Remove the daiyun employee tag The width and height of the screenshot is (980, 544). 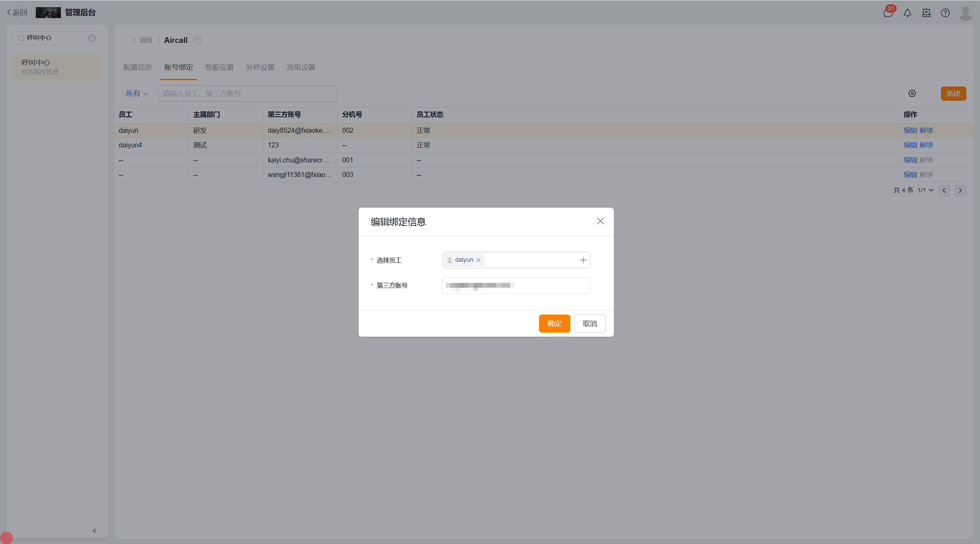click(x=478, y=260)
